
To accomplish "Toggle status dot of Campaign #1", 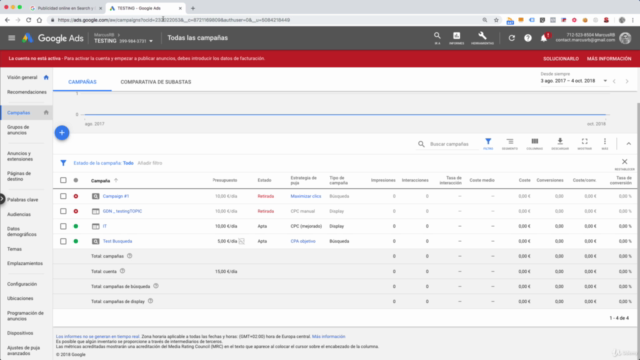I will tap(76, 196).
